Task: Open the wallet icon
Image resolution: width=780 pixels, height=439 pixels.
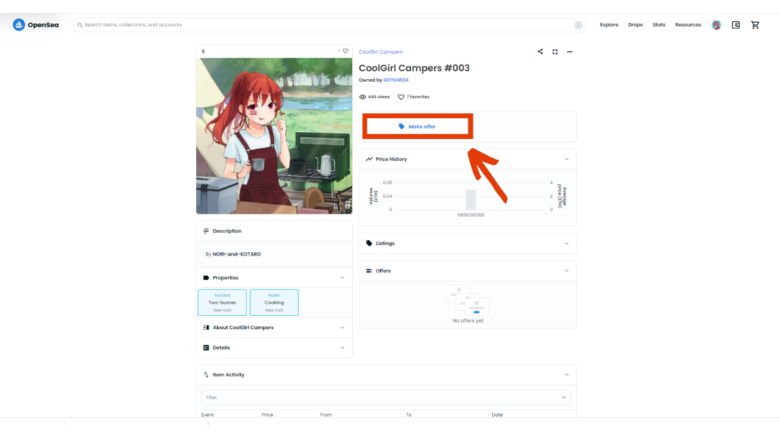Action: (x=736, y=25)
